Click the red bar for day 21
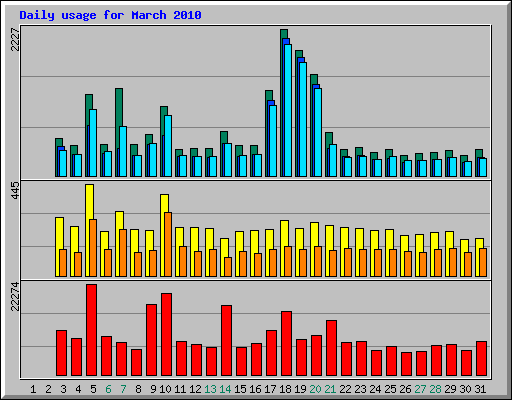Viewport: 512px width, 400px height. coord(332,348)
